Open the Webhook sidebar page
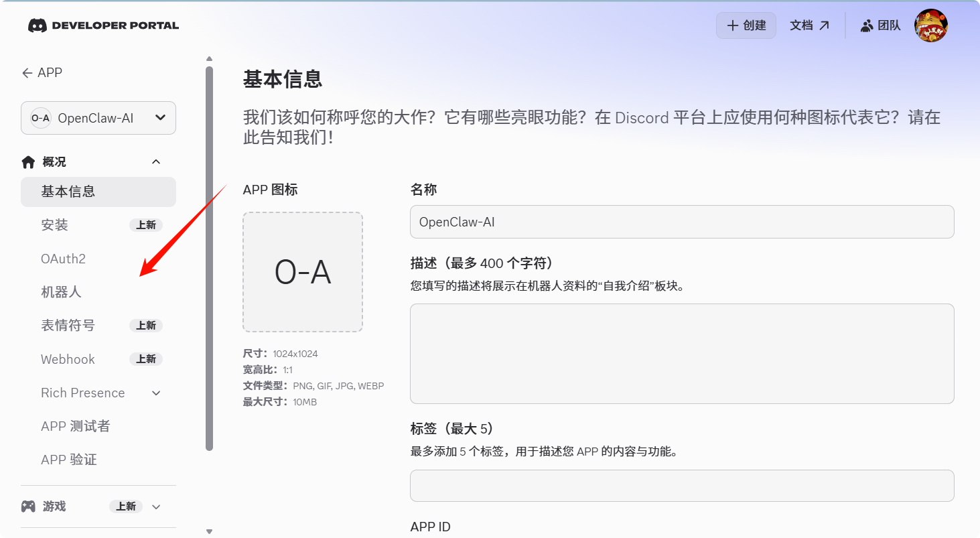 point(98,359)
